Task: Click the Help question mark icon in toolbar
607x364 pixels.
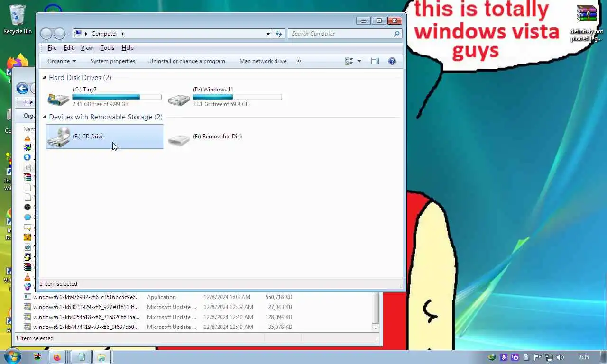Action: tap(392, 61)
